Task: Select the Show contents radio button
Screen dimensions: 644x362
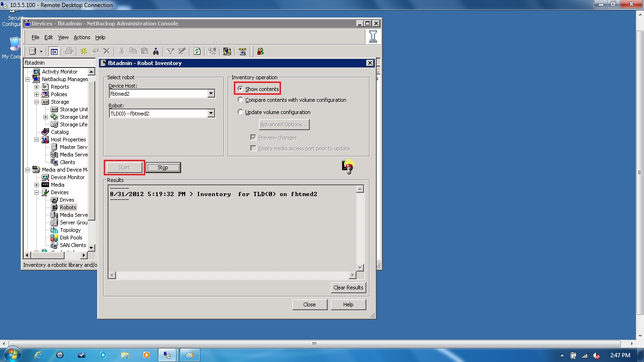Action: [x=240, y=88]
